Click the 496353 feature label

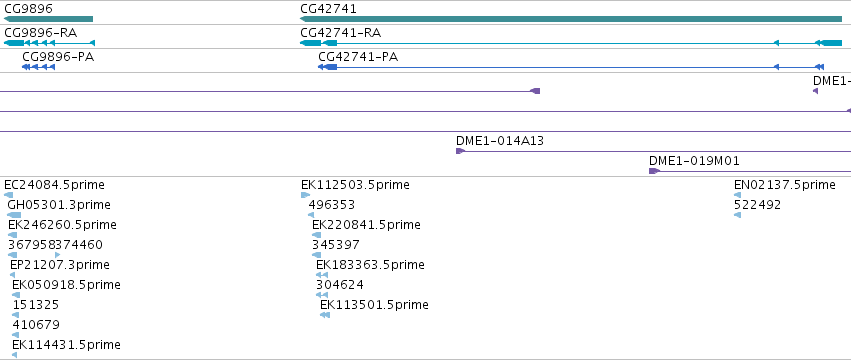[332, 205]
